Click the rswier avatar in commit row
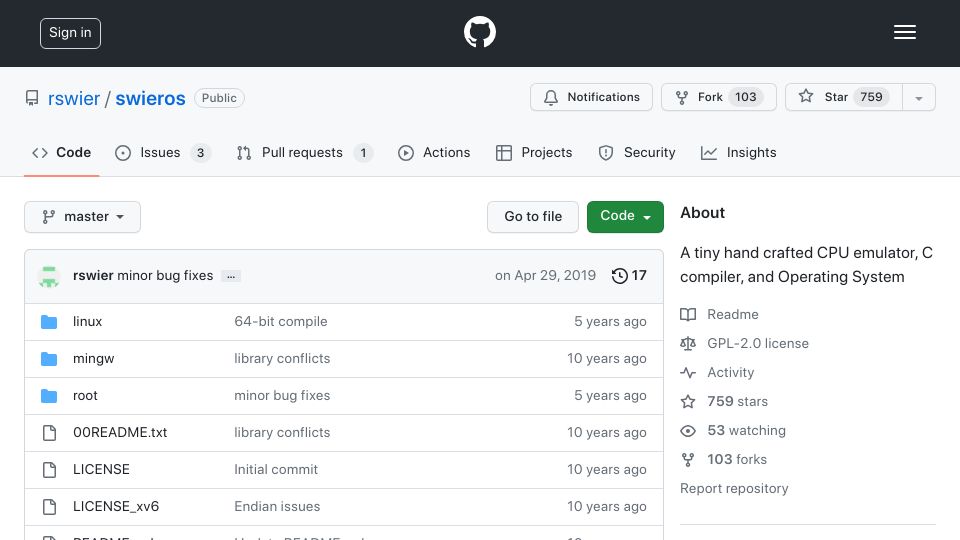Screen dimensions: 960x540 coord(49,276)
